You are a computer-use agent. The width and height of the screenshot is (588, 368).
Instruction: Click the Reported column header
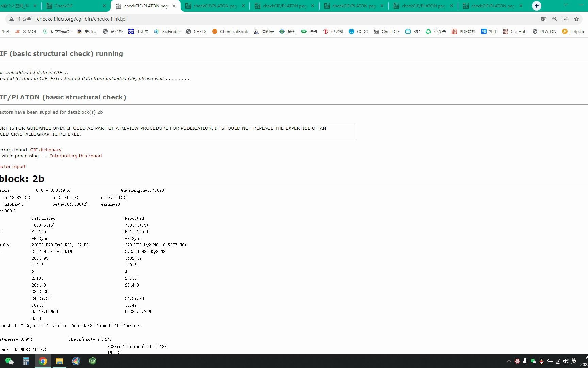[x=134, y=218]
